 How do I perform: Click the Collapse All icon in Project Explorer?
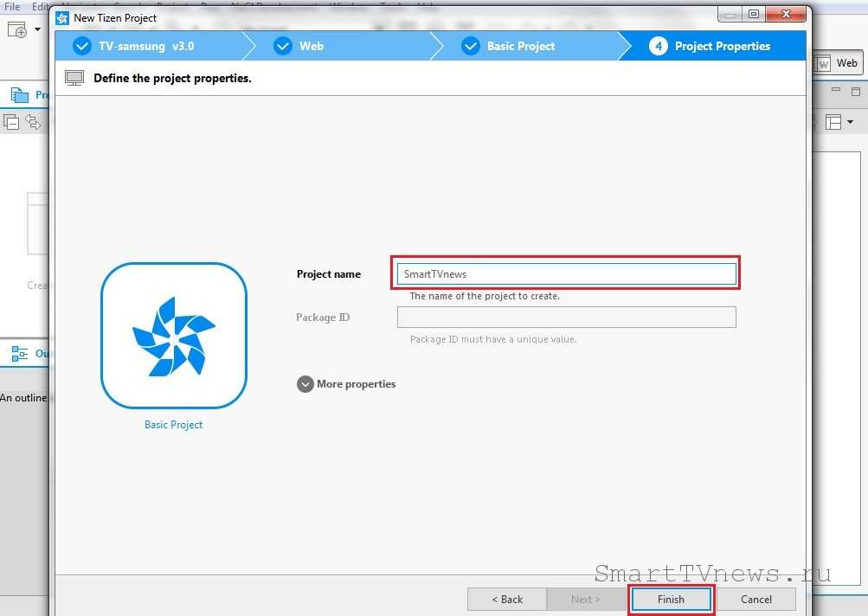click(11, 122)
